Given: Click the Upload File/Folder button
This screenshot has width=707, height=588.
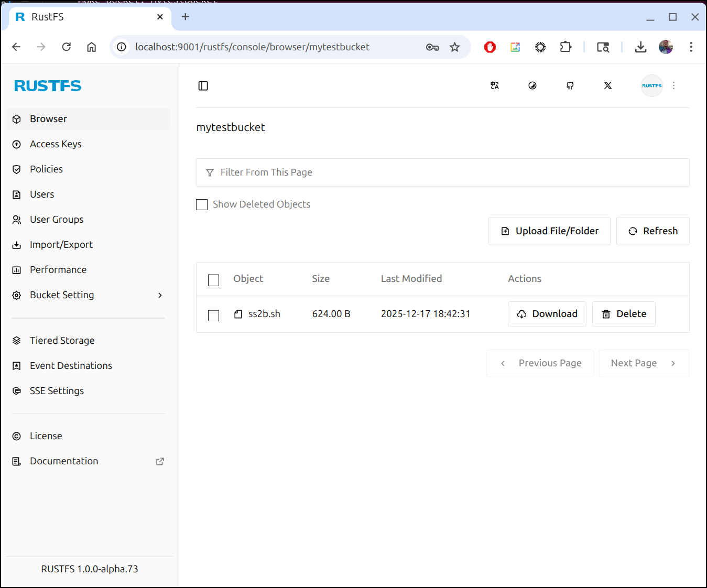Looking at the screenshot, I should click(549, 231).
